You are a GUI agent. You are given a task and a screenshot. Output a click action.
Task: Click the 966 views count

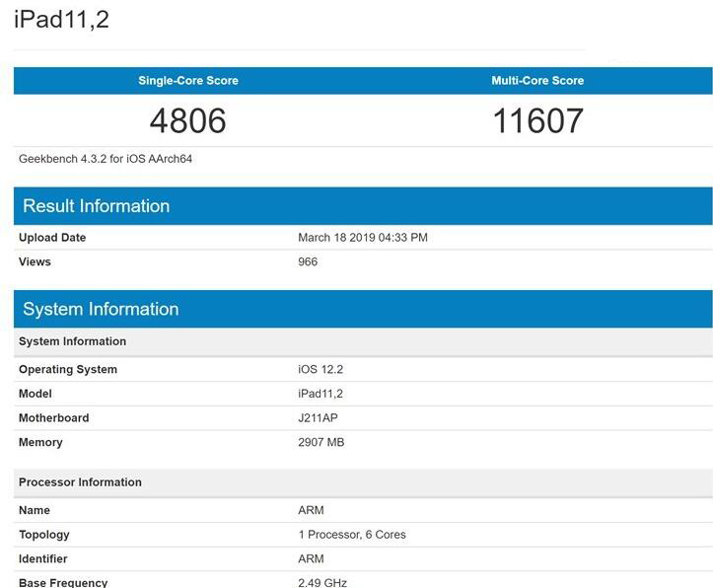[308, 262]
